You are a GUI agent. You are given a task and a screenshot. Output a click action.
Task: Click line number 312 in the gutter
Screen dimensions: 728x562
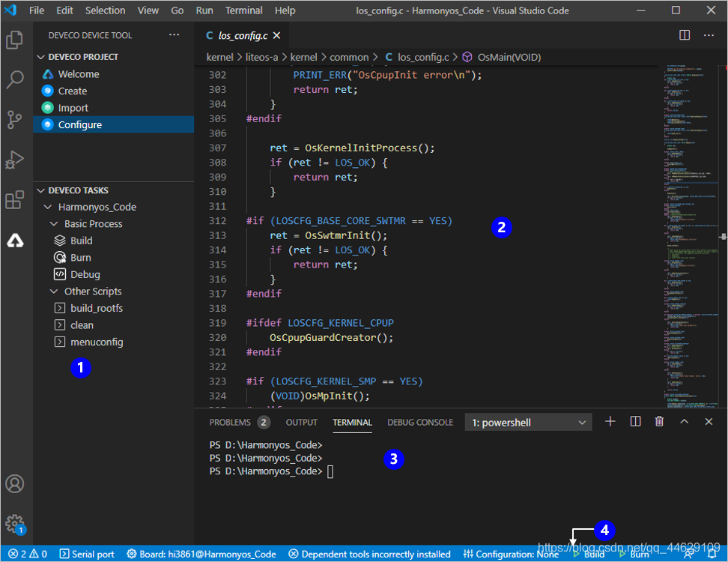(x=217, y=221)
